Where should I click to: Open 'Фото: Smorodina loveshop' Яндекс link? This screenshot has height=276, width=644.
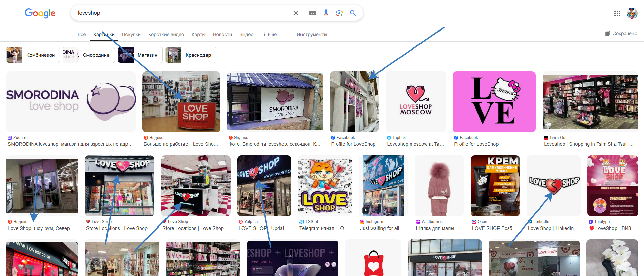point(274,144)
